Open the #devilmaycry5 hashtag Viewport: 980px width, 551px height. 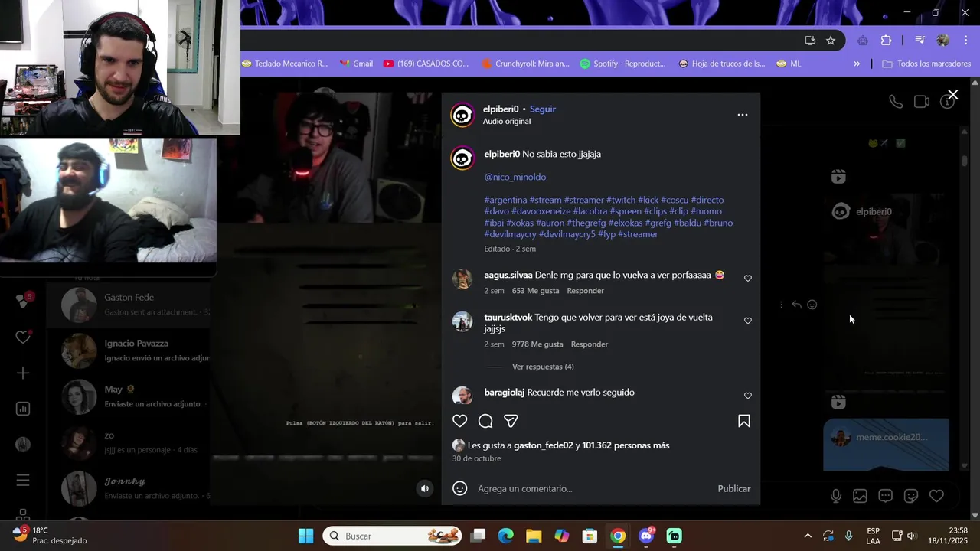click(567, 234)
